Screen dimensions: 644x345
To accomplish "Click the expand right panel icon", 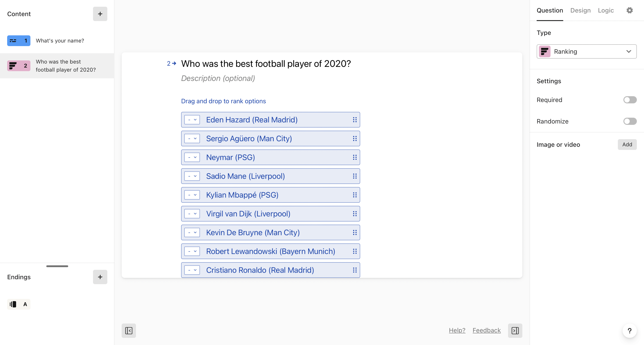I will pyautogui.click(x=515, y=330).
